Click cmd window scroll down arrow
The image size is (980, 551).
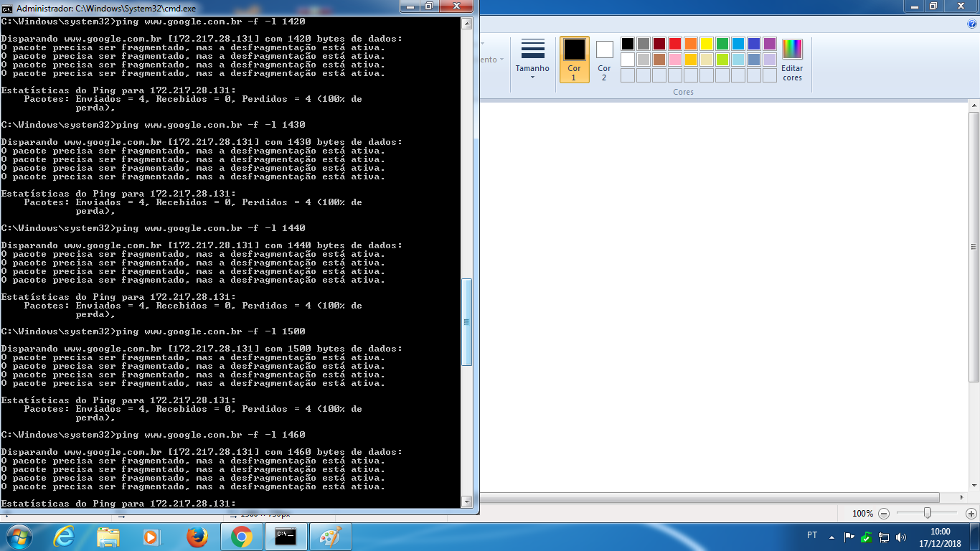click(x=466, y=501)
